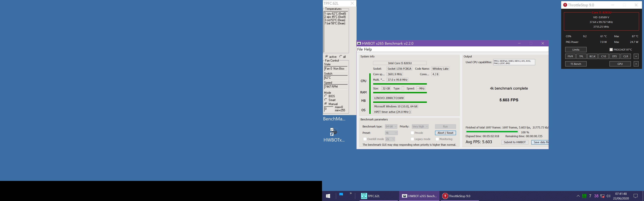Minimize the ThrottleStop 9.0 window
This screenshot has height=201, width=644.
612,5
